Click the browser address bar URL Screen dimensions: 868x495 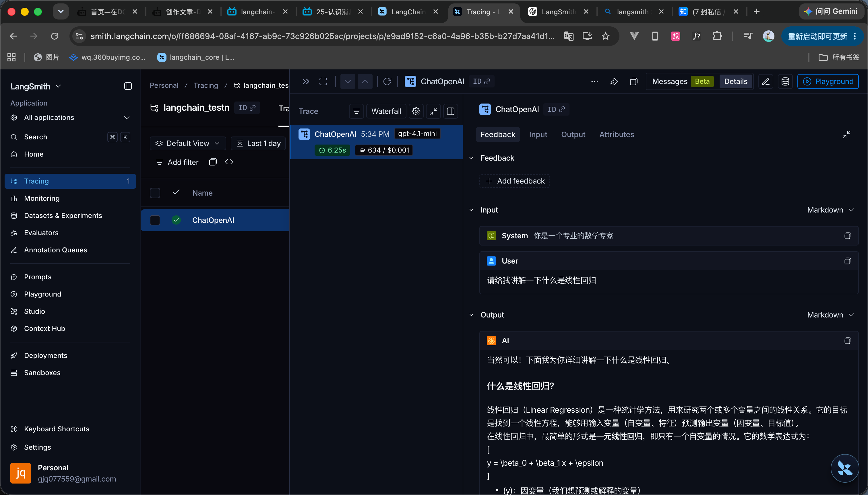click(x=322, y=36)
